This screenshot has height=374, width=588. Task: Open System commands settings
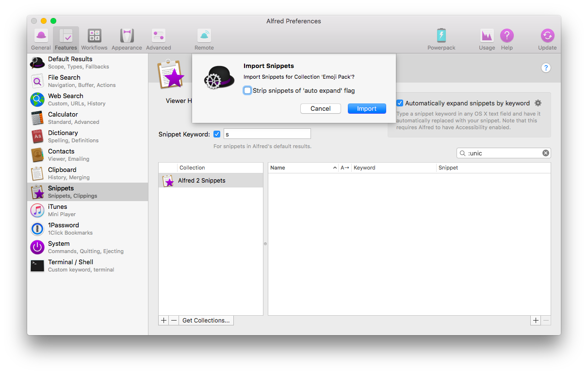point(88,247)
